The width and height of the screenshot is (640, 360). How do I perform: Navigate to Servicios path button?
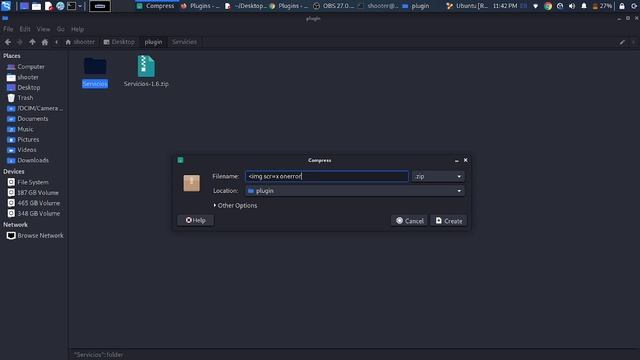tap(184, 42)
